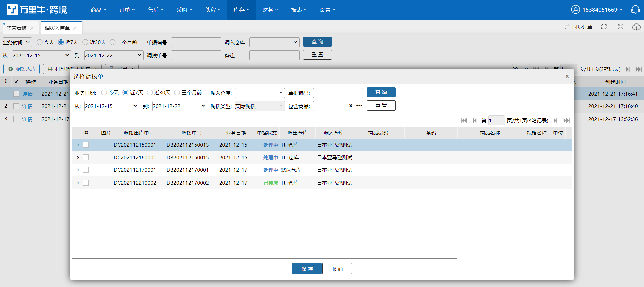This screenshot has height=287, width=644.
Task: Go to the dialog's first page
Action: click(464, 120)
